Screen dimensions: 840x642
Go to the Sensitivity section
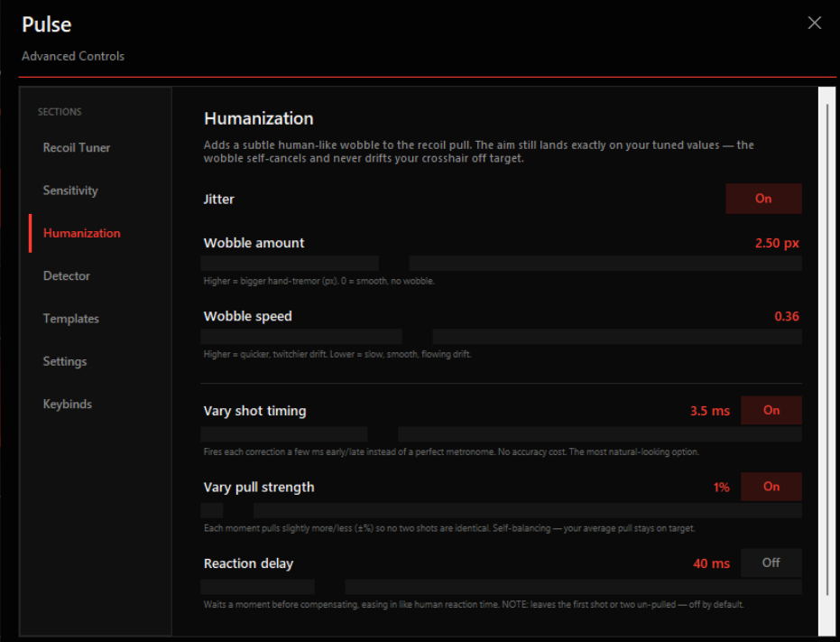[x=70, y=191]
